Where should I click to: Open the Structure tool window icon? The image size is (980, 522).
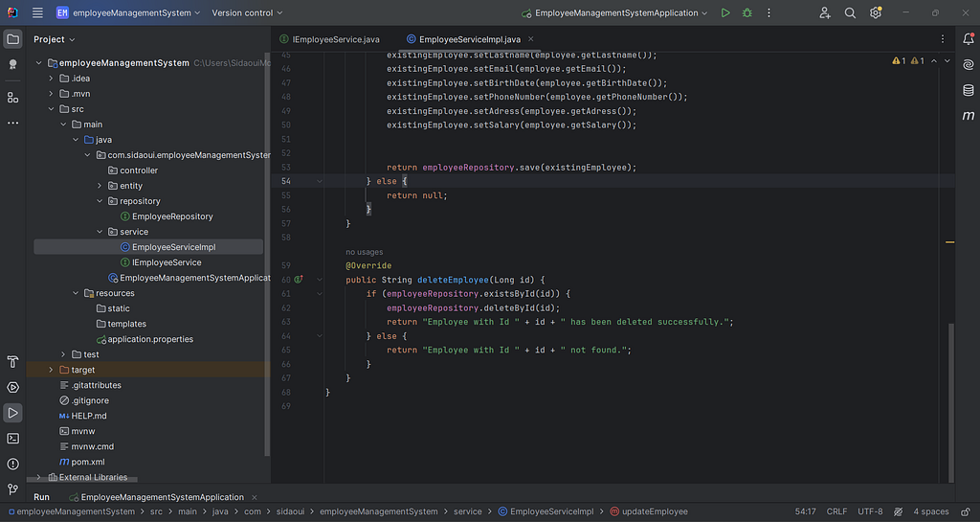pyautogui.click(x=12, y=98)
